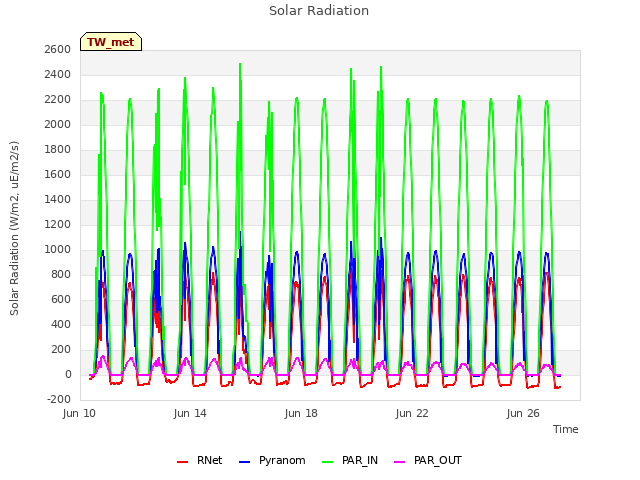The height and width of the screenshot is (480, 640).
Task: Click the Jun 18 x-axis tick label
Action: tap(301, 413)
